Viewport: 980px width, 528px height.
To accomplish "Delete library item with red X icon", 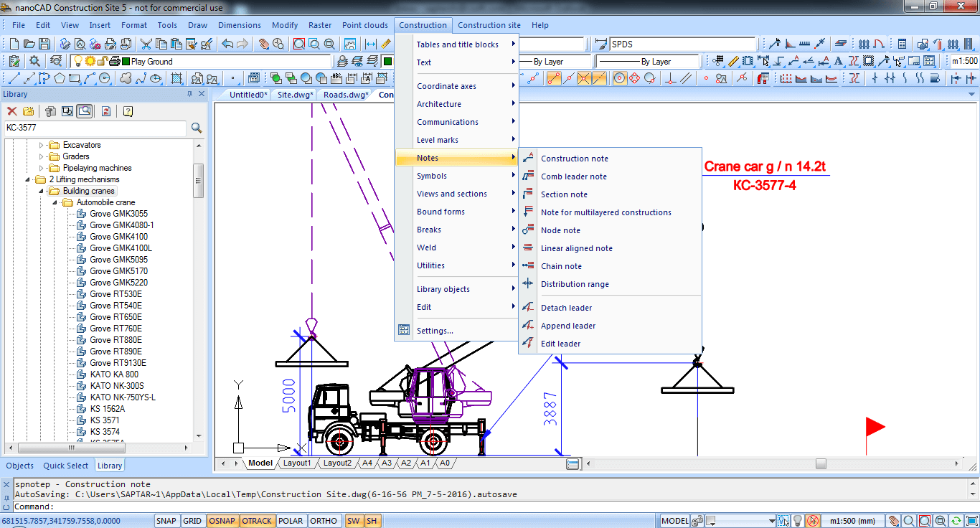I will click(12, 111).
